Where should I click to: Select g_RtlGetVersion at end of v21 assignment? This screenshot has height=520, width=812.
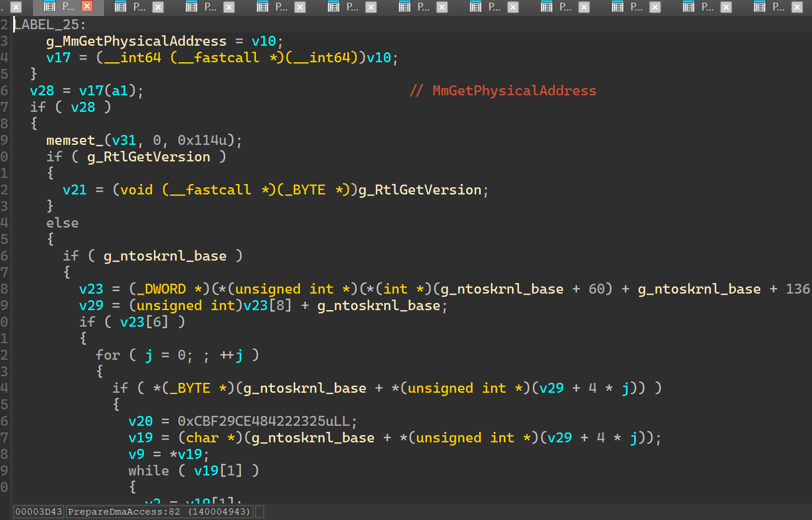tap(420, 190)
